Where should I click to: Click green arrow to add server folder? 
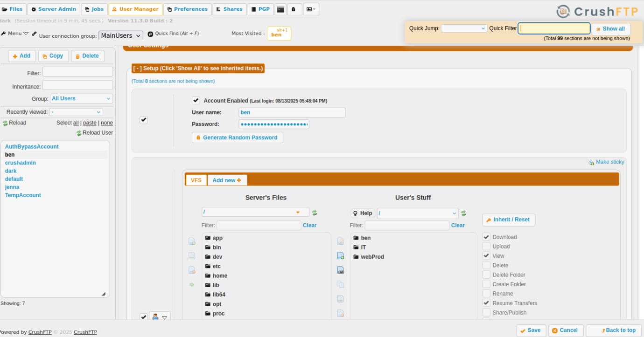pos(191,285)
